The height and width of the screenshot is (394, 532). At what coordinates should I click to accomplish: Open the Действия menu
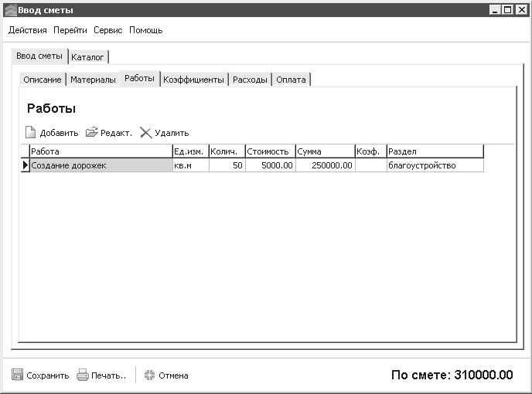pyautogui.click(x=28, y=30)
